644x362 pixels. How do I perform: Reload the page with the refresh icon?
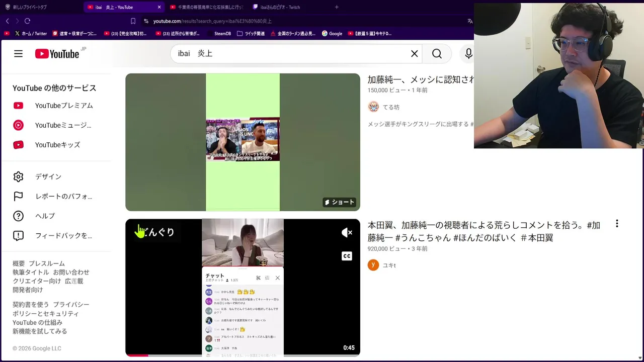pyautogui.click(x=27, y=21)
